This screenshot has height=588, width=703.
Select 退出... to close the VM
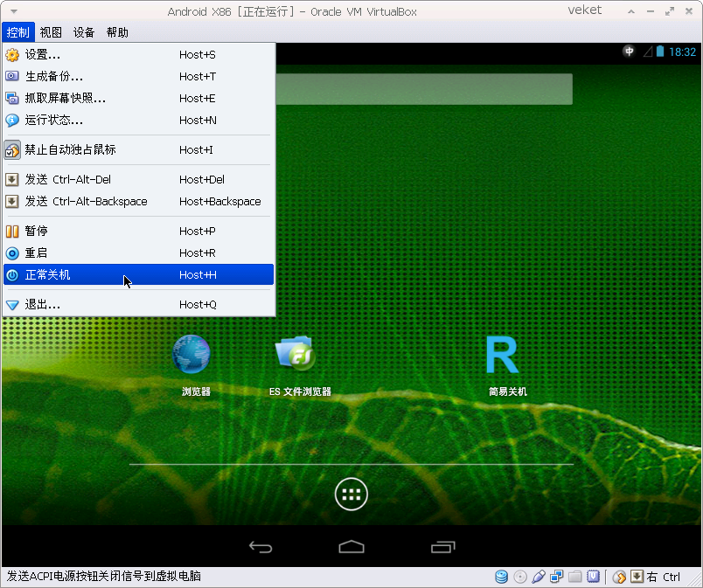click(138, 305)
